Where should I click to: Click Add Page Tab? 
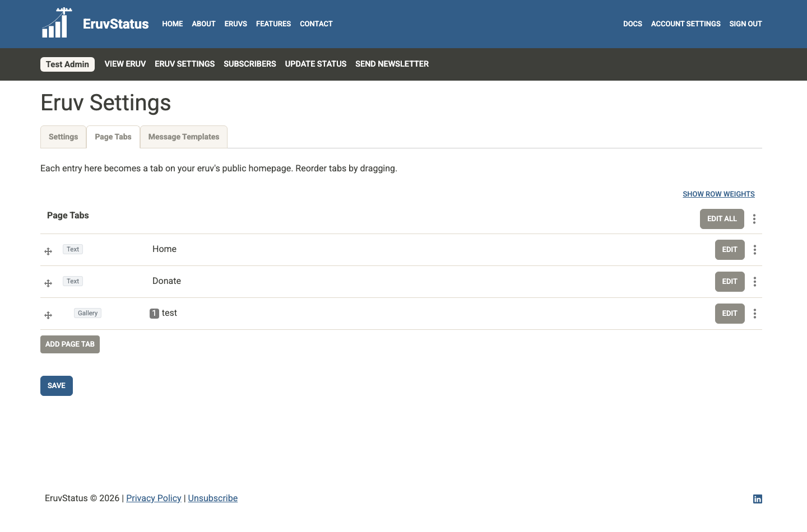tap(69, 344)
